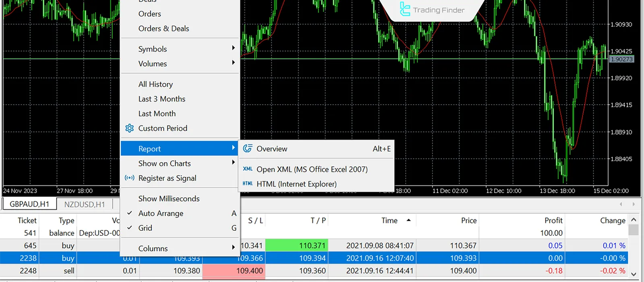Open HTML (Internet Explorer) report
Image resolution: width=644 pixels, height=282 pixels.
[x=296, y=184]
